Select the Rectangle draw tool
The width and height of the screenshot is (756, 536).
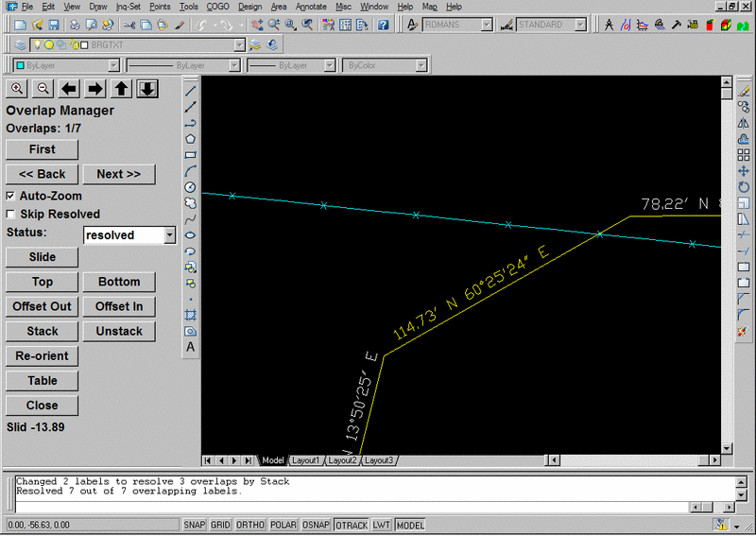tap(191, 155)
